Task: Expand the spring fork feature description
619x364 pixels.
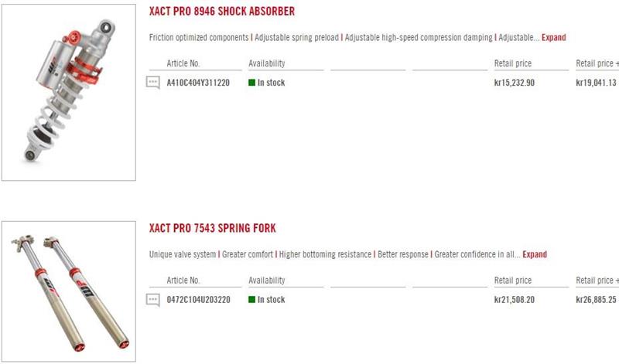Action: tap(535, 254)
